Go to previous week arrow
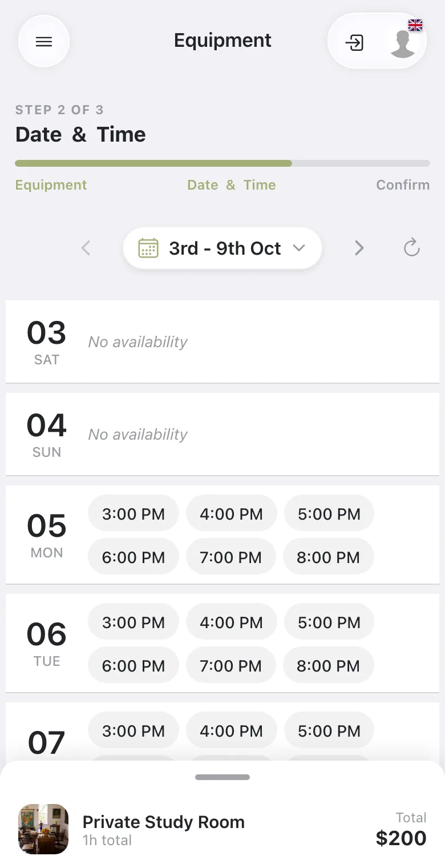This screenshot has height=868, width=445. [86, 248]
